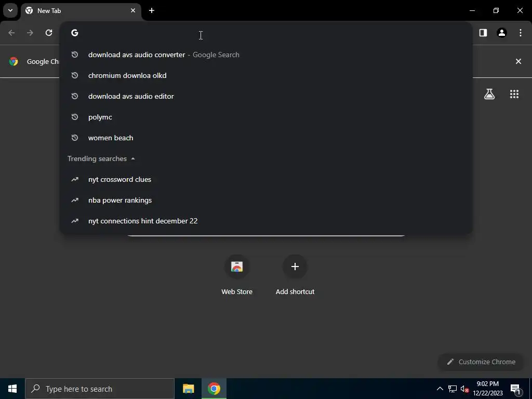Viewport: 532px width, 399px height.
Task: Select trending search nba power rankings
Action: (266, 200)
